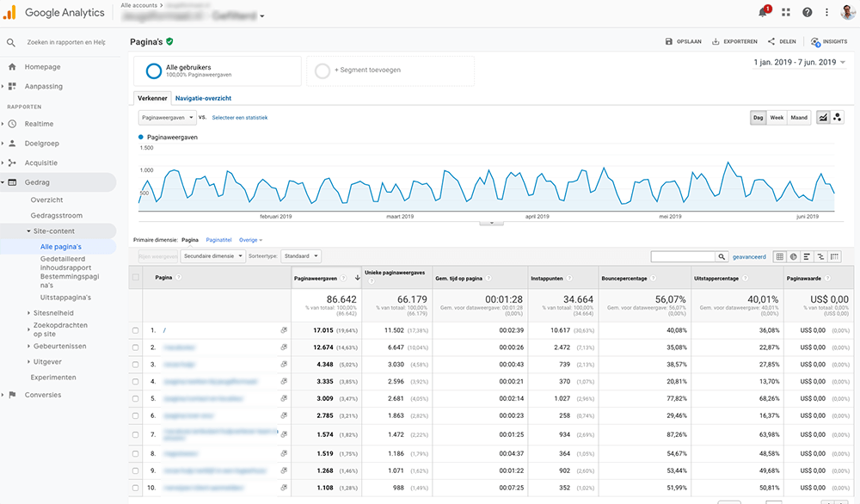Tick the checkbox for row 1
Image resolution: width=860 pixels, height=504 pixels.
pyautogui.click(x=136, y=330)
